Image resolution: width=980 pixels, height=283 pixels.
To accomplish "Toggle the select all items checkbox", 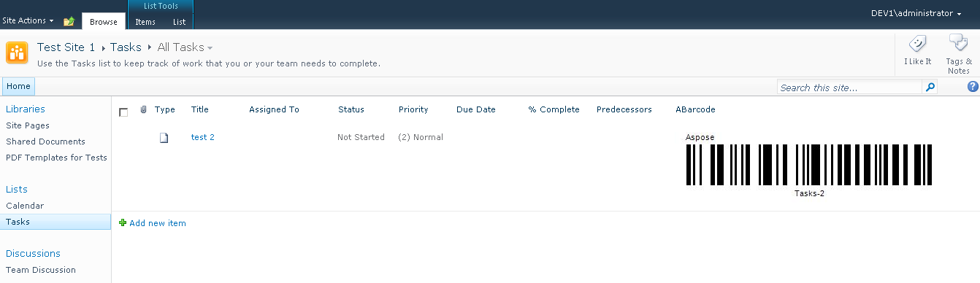I will (x=123, y=112).
